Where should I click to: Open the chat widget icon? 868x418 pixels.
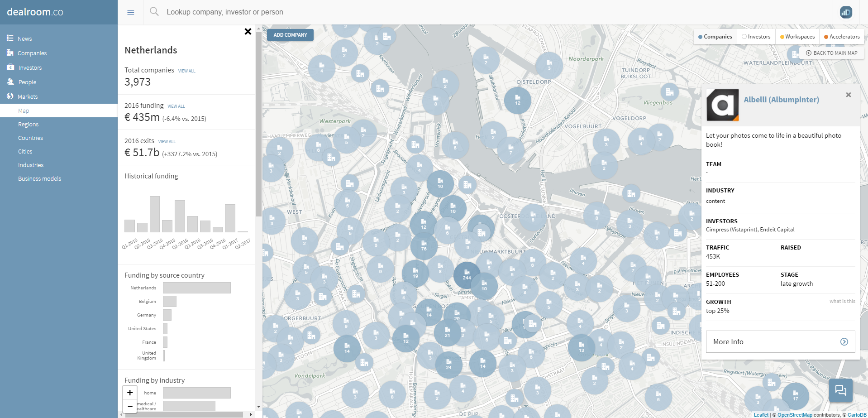840,390
